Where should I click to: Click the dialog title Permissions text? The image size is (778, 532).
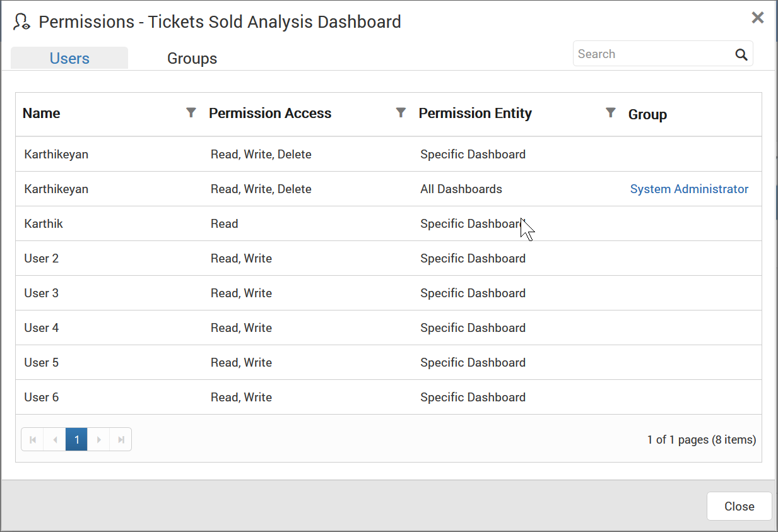pyautogui.click(x=220, y=21)
